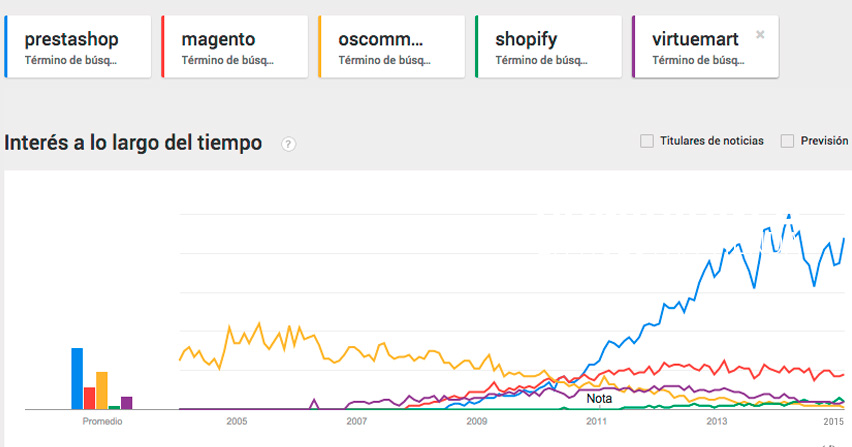The width and height of the screenshot is (852, 447).
Task: Click the help question mark icon
Action: pos(289,144)
